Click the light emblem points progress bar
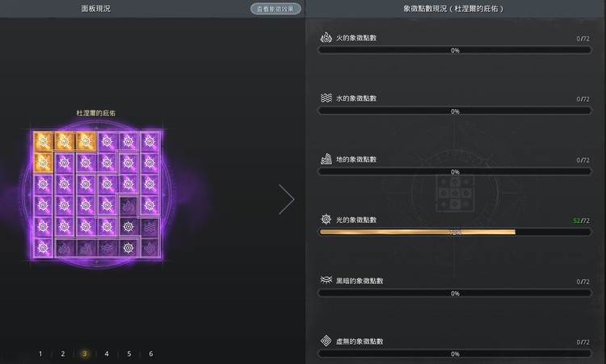Image resolution: width=606 pixels, height=364 pixels. (x=455, y=232)
